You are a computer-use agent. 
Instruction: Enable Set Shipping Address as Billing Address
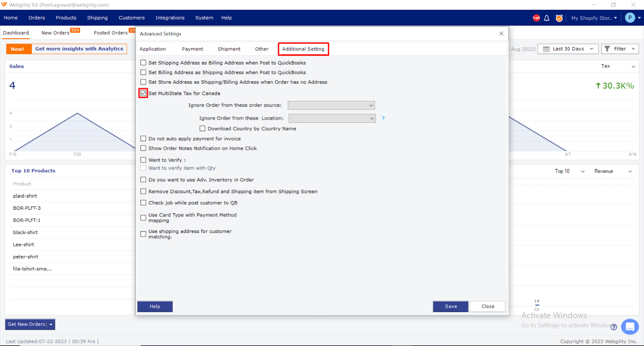143,63
